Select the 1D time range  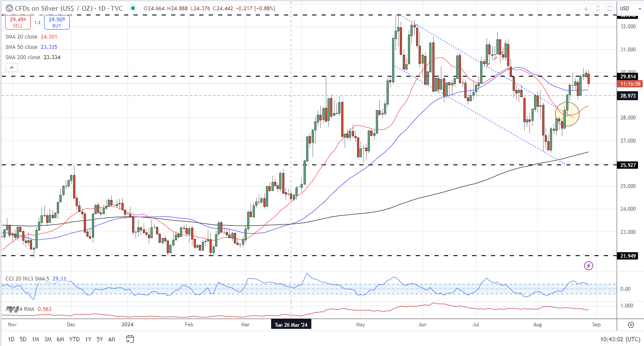pos(11,339)
